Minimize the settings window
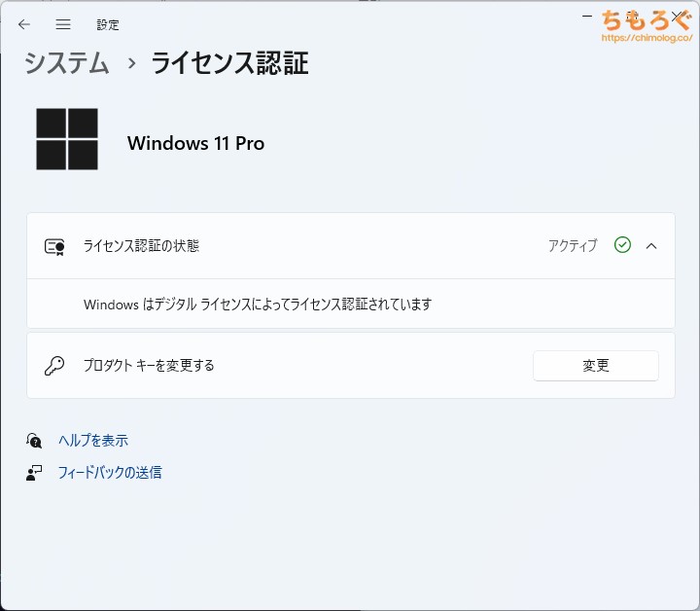Screen dimensions: 700x611 click(x=587, y=17)
